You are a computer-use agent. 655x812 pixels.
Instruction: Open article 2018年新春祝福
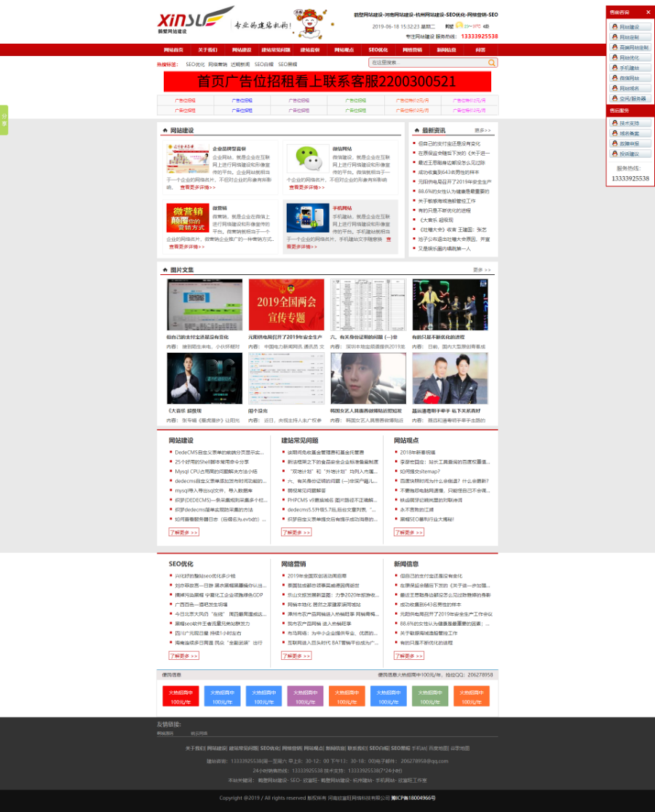click(417, 453)
